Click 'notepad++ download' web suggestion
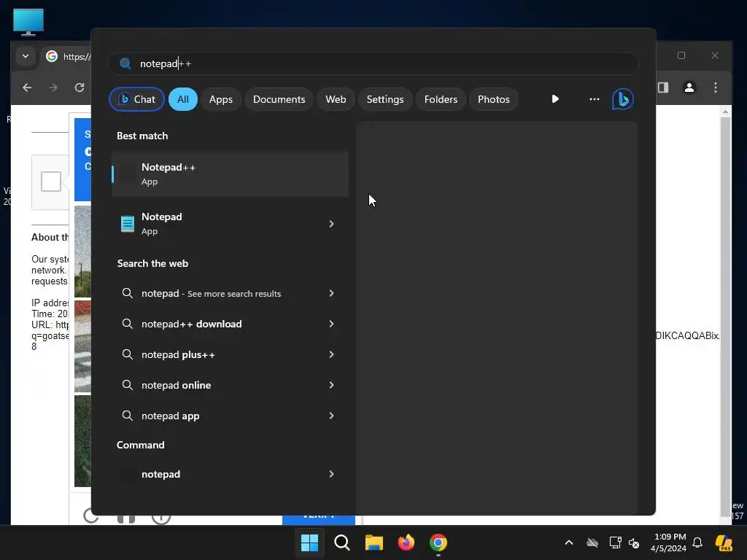Viewport: 747px width, 560px height. coord(231,324)
